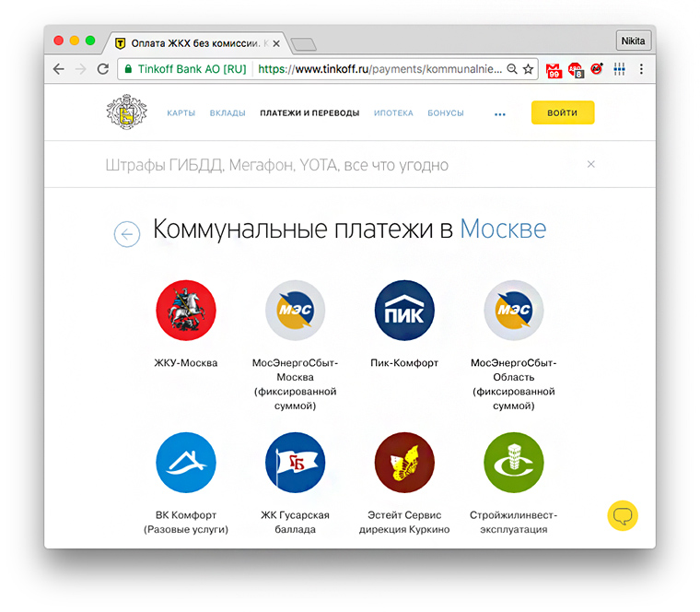Open the ЖКУ-Москва payment provider icon
This screenshot has height=612, width=700.
point(186,310)
